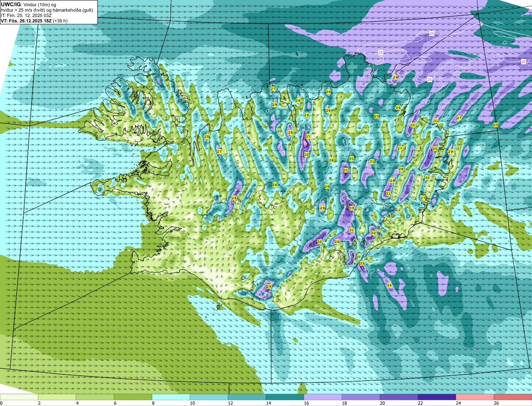Viewport: 532px width, 406px height.
Task: Click the legend scale number 2
Action: coord(39,403)
